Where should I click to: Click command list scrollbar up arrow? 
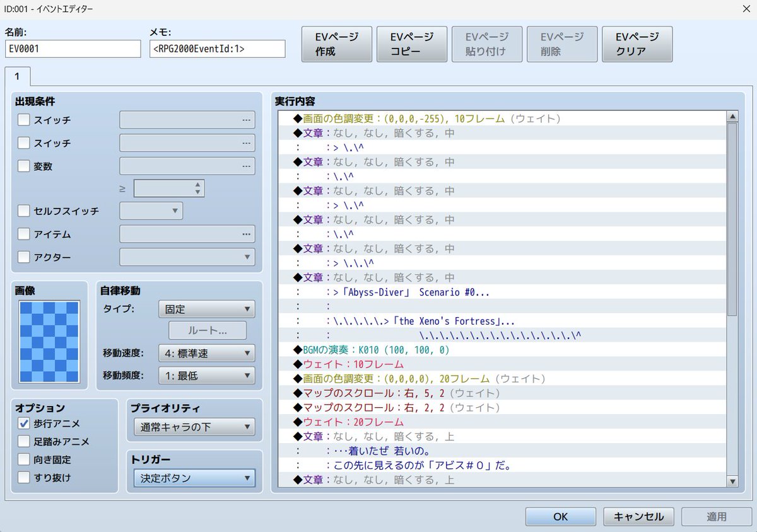[x=732, y=117]
